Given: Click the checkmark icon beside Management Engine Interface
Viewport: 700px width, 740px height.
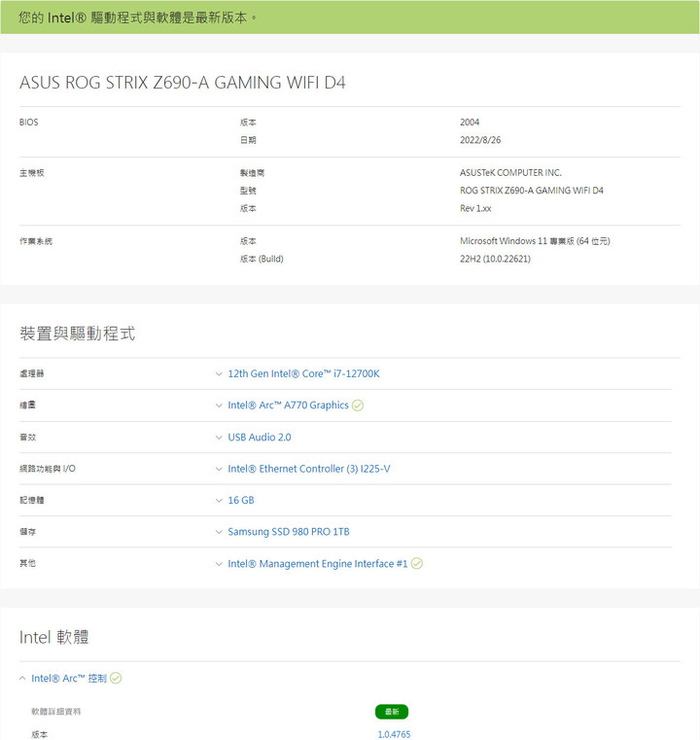Looking at the screenshot, I should pos(416,563).
